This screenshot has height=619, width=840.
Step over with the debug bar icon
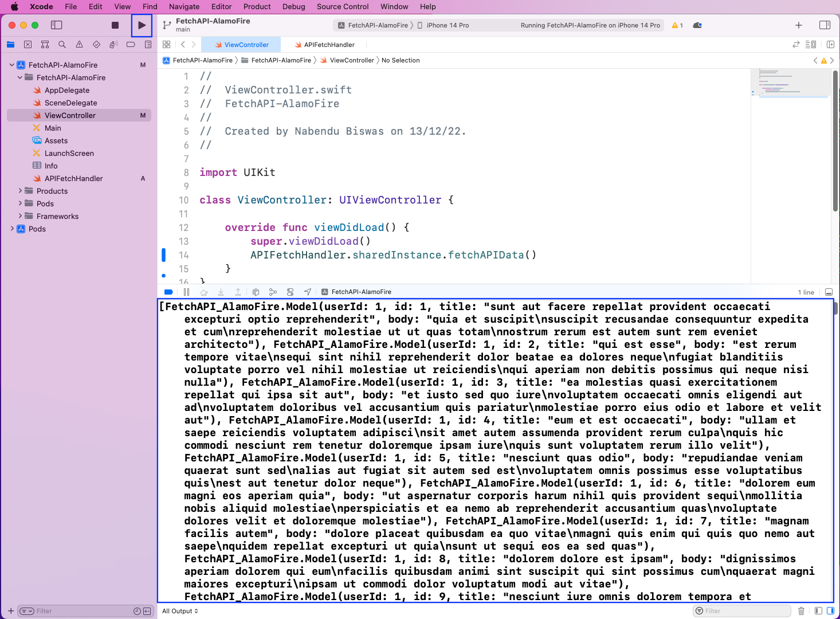(x=204, y=292)
